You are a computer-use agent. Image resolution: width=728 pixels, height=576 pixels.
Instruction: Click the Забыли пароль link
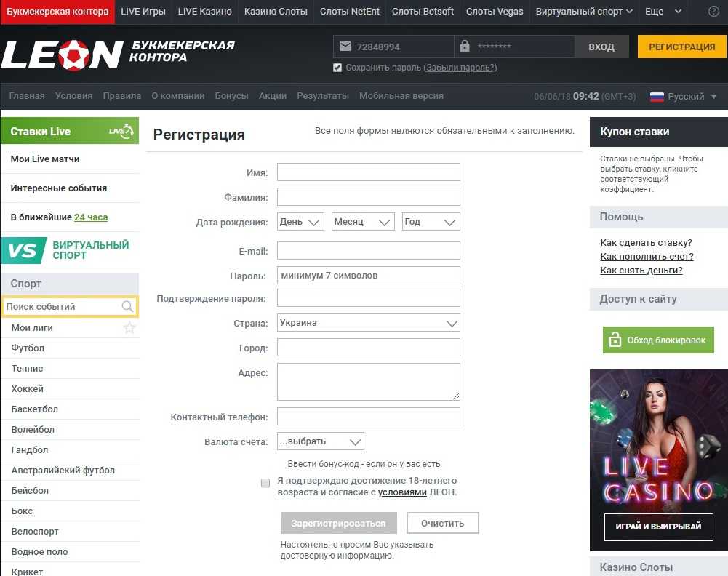point(460,68)
